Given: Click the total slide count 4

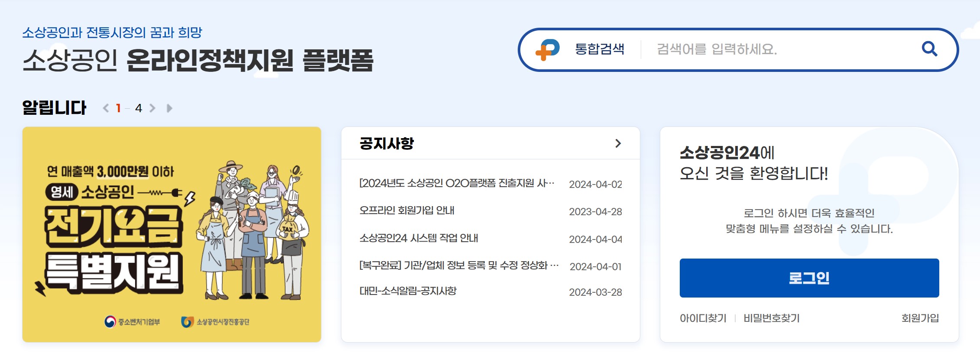Looking at the screenshot, I should pyautogui.click(x=139, y=108).
